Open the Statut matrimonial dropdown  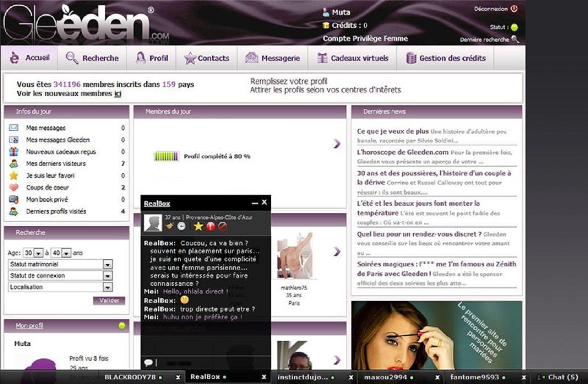pos(108,264)
